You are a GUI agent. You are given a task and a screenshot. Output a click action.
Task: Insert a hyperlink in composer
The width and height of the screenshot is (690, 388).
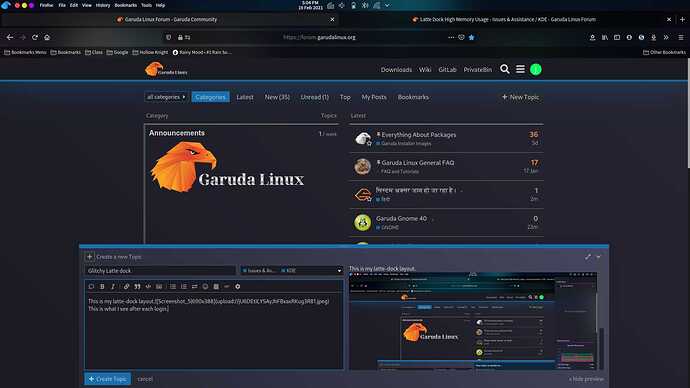(126, 286)
